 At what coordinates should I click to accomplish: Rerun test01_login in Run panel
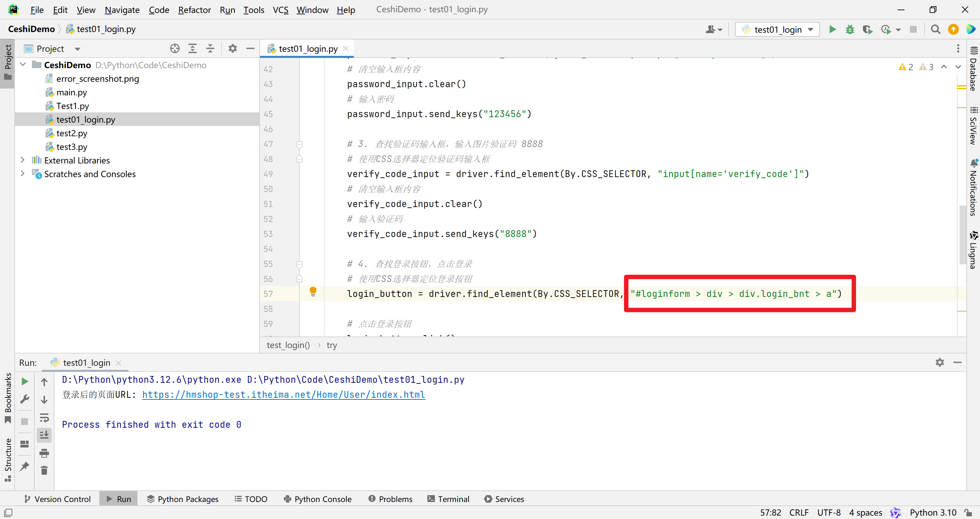25,381
